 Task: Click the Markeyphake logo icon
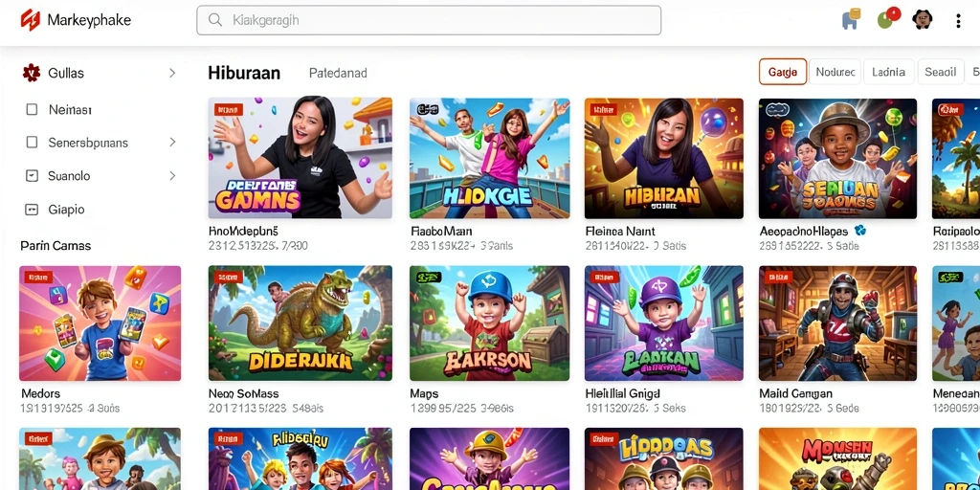[30, 20]
